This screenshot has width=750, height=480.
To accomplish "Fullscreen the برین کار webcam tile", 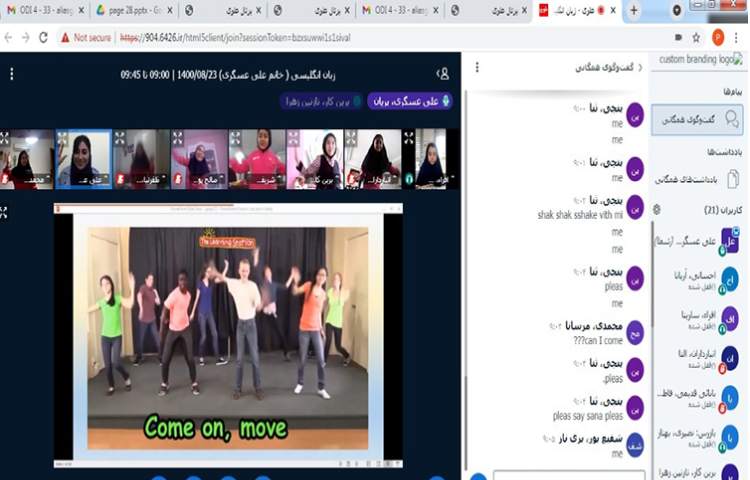I will (293, 139).
